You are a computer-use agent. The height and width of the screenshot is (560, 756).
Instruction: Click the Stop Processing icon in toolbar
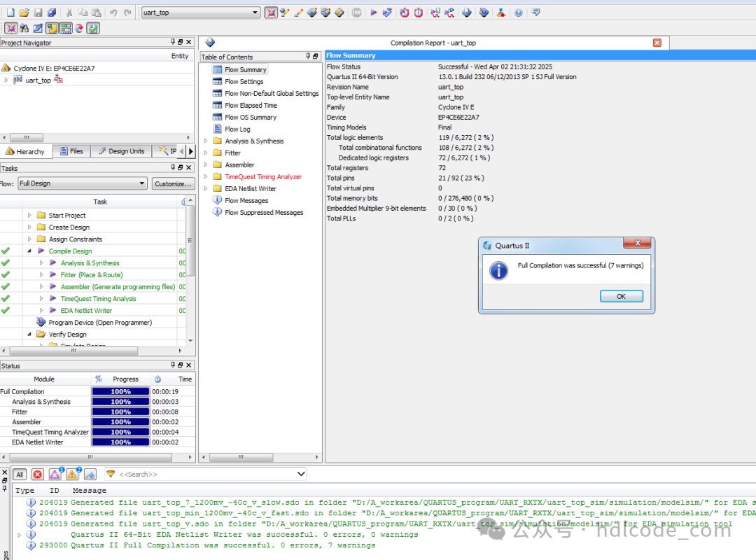pos(356,13)
